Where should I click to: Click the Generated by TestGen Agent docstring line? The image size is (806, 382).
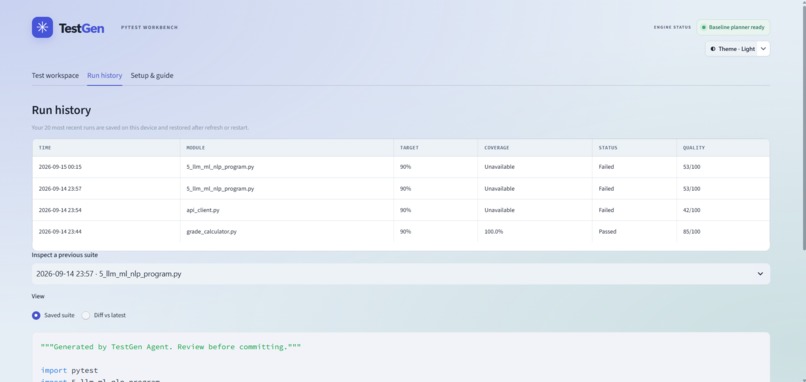pos(171,347)
